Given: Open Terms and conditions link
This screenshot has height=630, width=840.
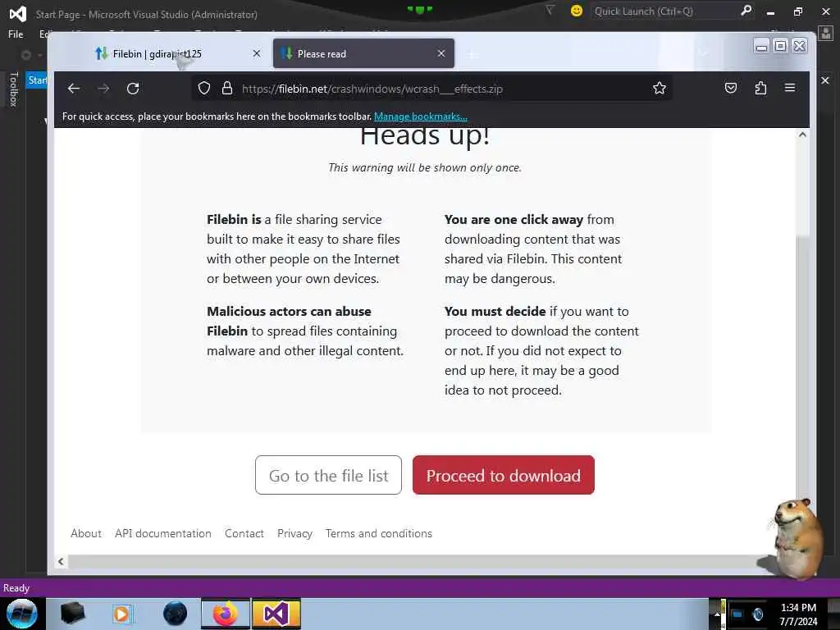Looking at the screenshot, I should [379, 533].
